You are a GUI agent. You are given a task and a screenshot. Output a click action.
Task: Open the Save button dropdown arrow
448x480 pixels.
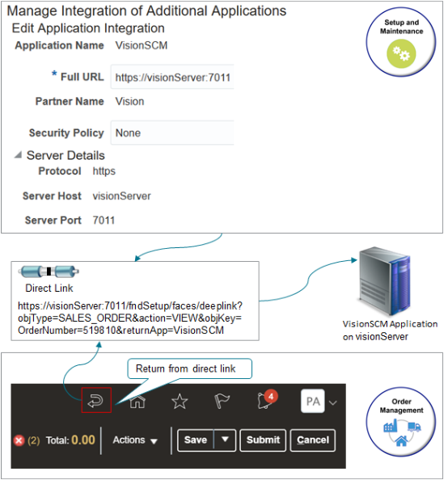coord(225,440)
